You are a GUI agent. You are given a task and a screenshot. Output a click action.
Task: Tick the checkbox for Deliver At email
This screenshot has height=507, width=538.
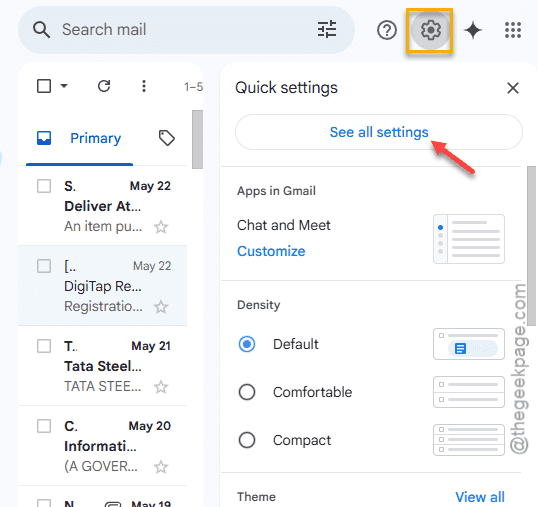[44, 186]
